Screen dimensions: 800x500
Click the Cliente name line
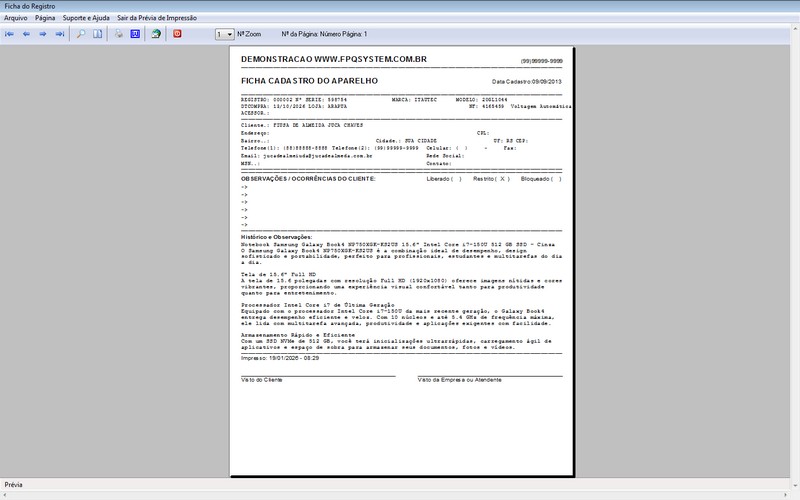302,125
